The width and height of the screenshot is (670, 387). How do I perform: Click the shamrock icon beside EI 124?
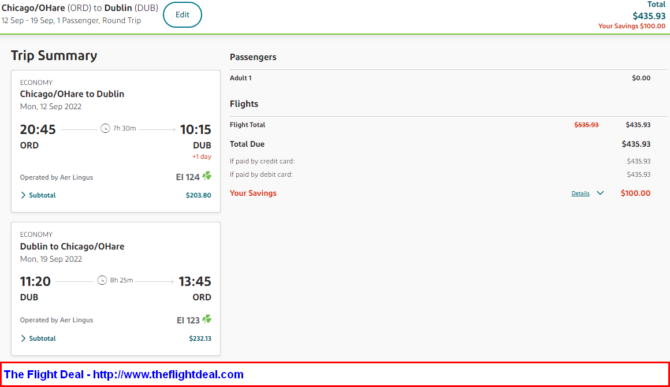[x=207, y=176]
